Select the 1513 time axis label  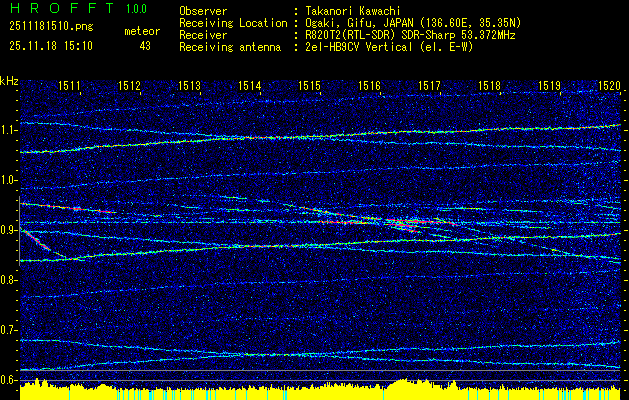tap(190, 87)
